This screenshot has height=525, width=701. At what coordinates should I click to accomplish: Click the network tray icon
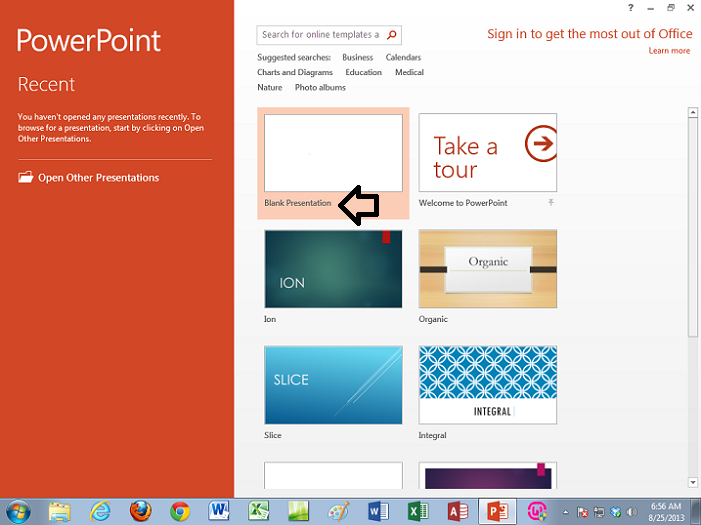point(599,512)
